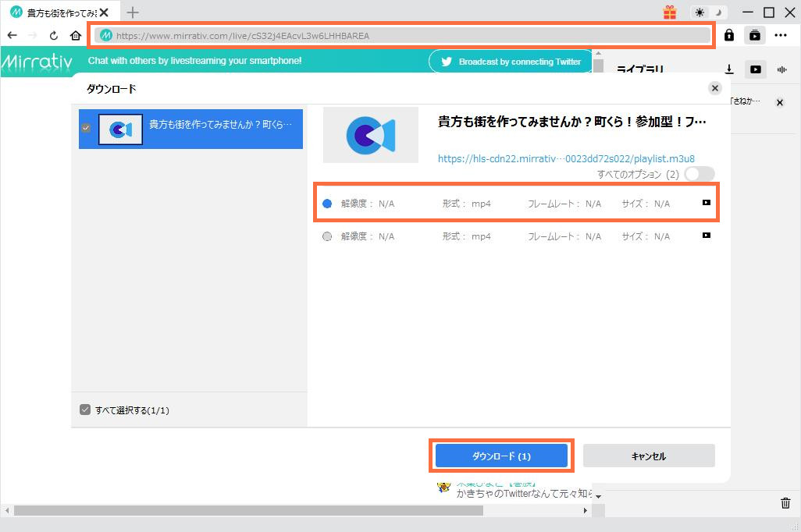Uncheck the video item checkbox in list

pos(86,128)
